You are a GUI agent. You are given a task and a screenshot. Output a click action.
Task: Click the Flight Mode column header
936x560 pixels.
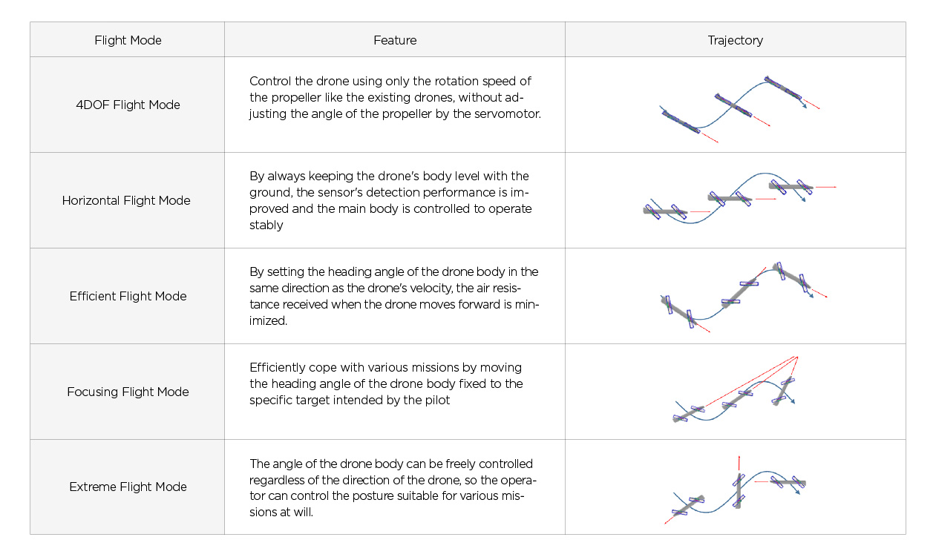coord(128,40)
